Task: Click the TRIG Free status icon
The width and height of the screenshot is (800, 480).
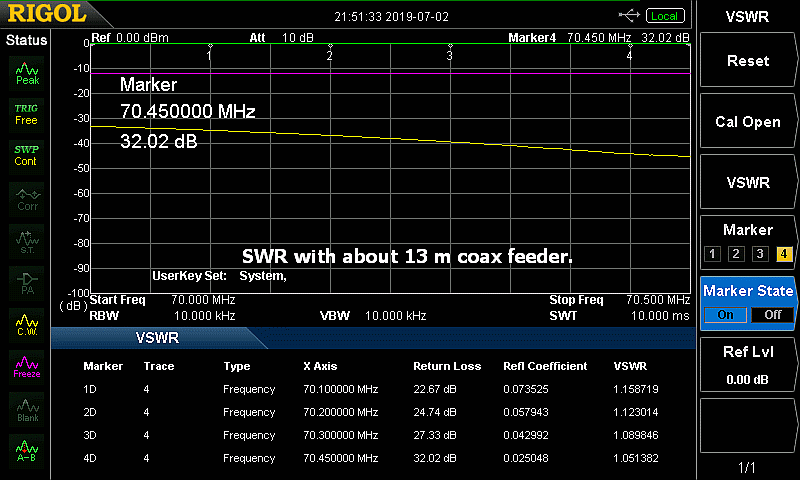Action: click(26, 113)
